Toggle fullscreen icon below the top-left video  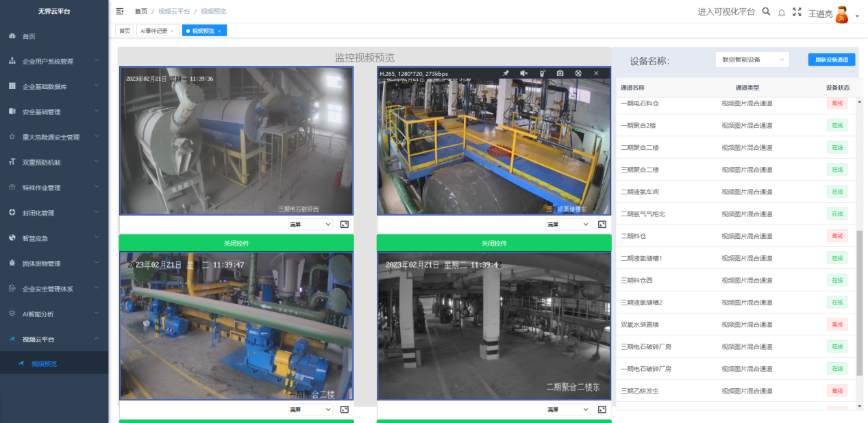(345, 225)
